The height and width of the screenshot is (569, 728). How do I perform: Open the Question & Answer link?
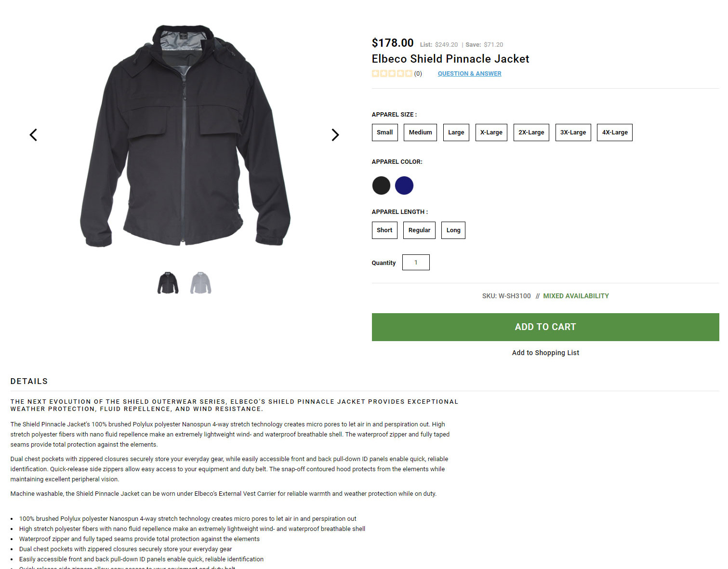[x=470, y=74]
